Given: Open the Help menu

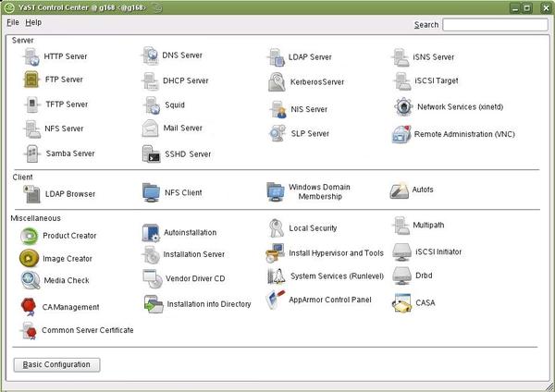Looking at the screenshot, I should pyautogui.click(x=33, y=22).
